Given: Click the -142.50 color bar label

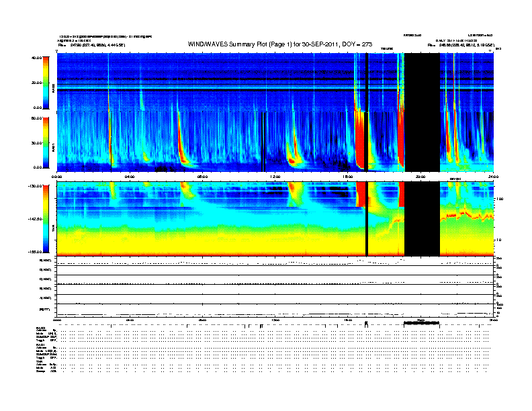Looking at the screenshot, I should [x=36, y=219].
